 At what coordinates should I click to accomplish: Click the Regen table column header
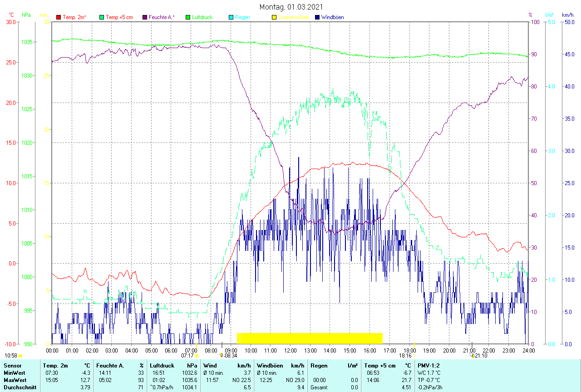pos(319,365)
